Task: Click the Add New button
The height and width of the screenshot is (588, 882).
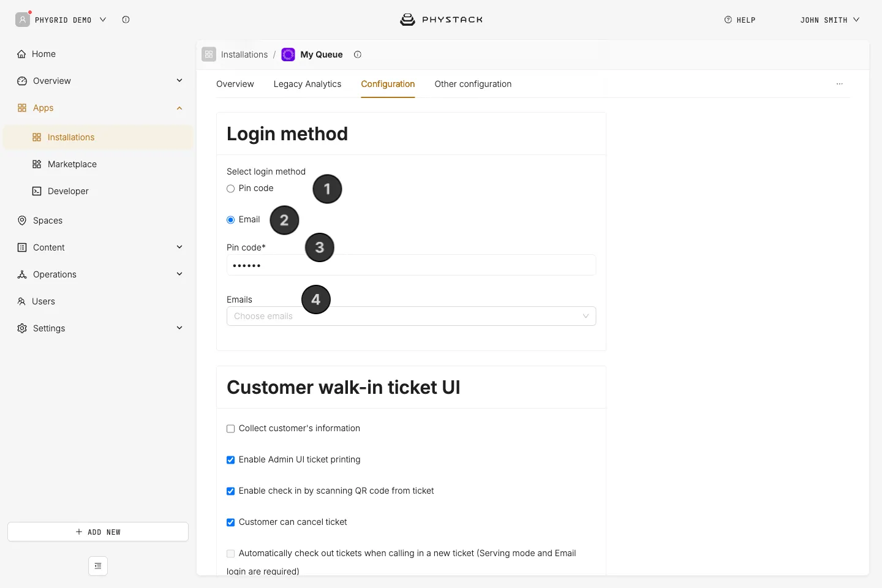Action: coord(98,532)
